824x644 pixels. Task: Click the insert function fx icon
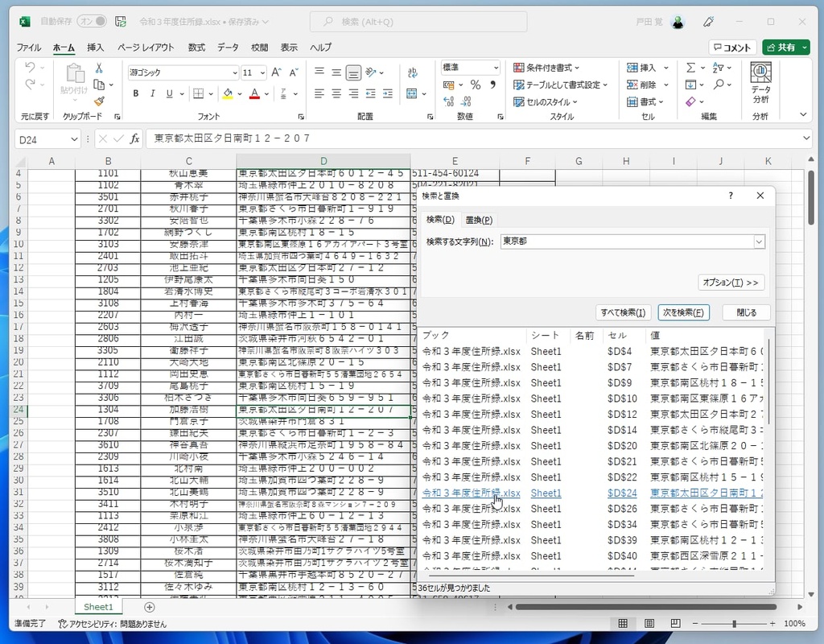pos(134,138)
